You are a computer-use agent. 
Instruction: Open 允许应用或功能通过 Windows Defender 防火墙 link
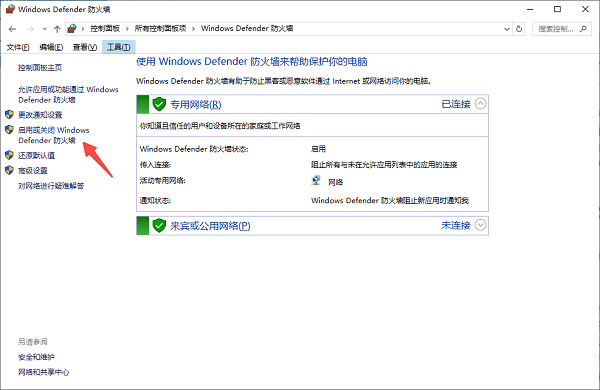[x=68, y=95]
